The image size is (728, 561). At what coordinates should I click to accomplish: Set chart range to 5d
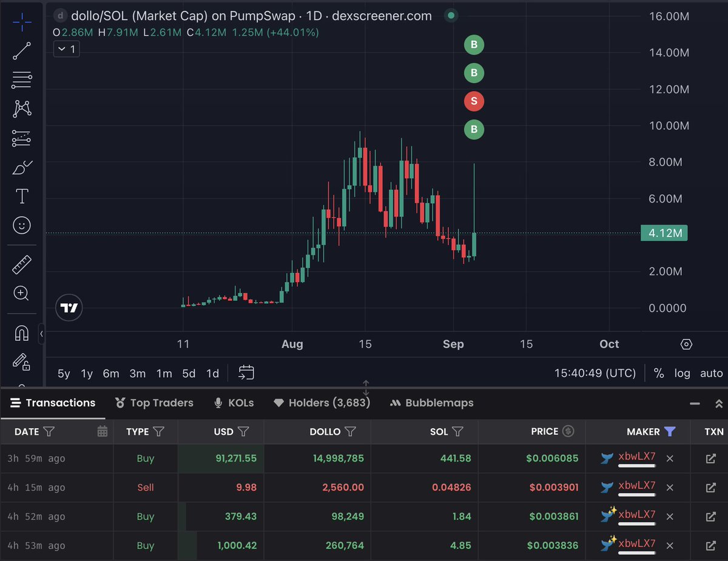point(189,373)
